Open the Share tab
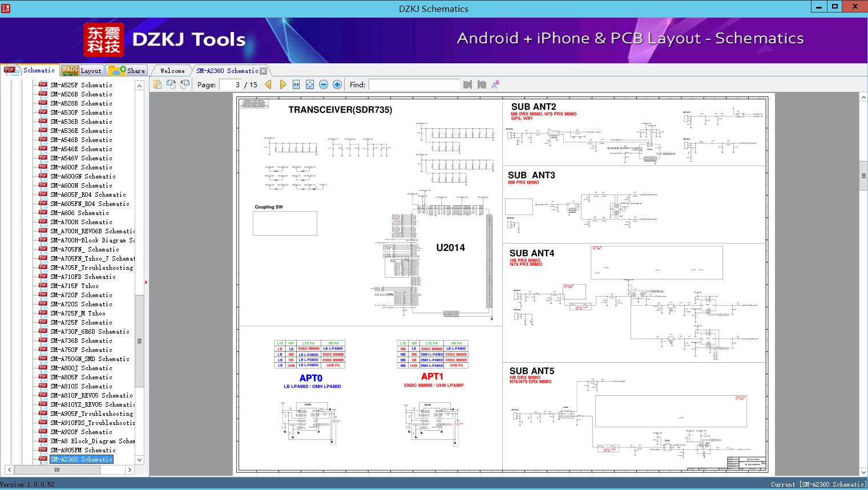 (x=127, y=71)
